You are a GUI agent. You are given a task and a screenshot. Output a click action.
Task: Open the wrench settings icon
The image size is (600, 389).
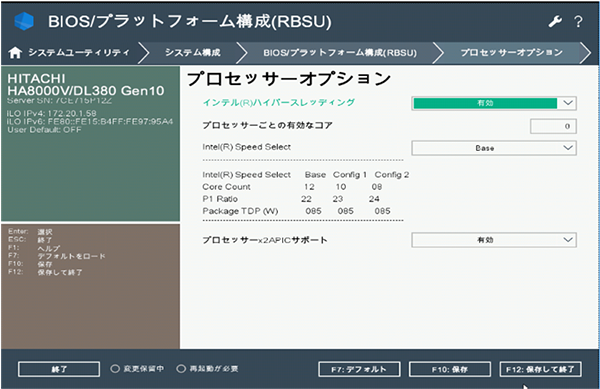click(555, 21)
